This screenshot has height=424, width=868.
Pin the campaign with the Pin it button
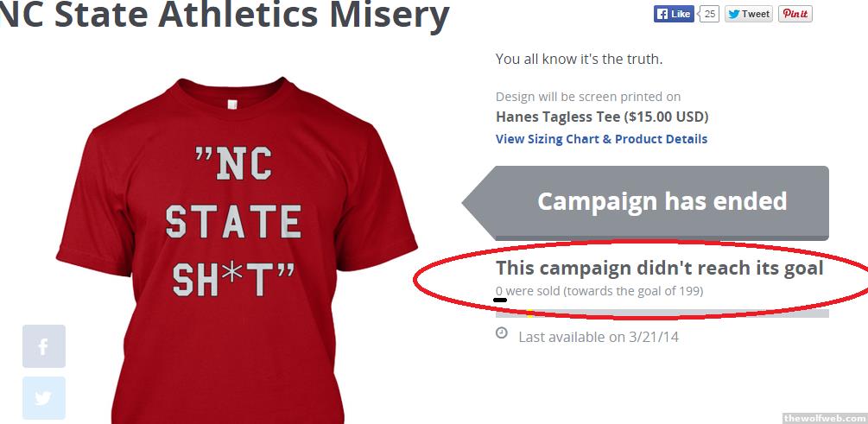tap(795, 14)
